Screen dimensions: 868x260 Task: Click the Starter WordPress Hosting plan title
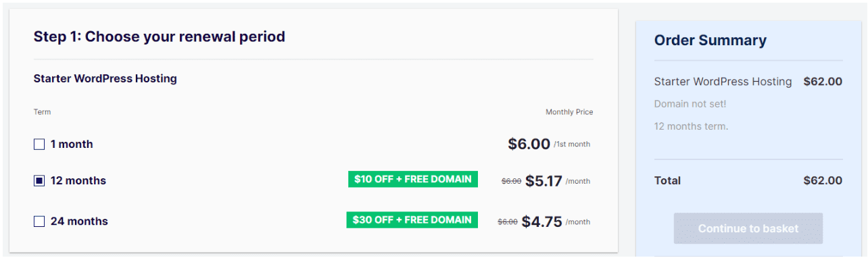[x=105, y=78]
